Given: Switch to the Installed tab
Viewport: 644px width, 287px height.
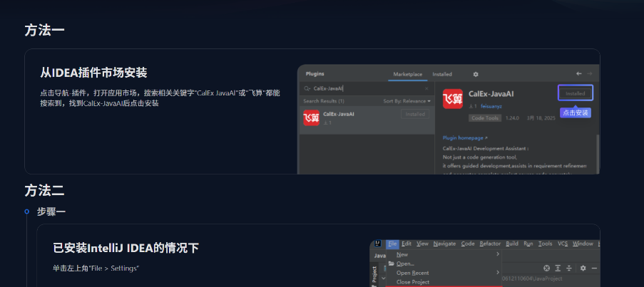Looking at the screenshot, I should pos(441,74).
